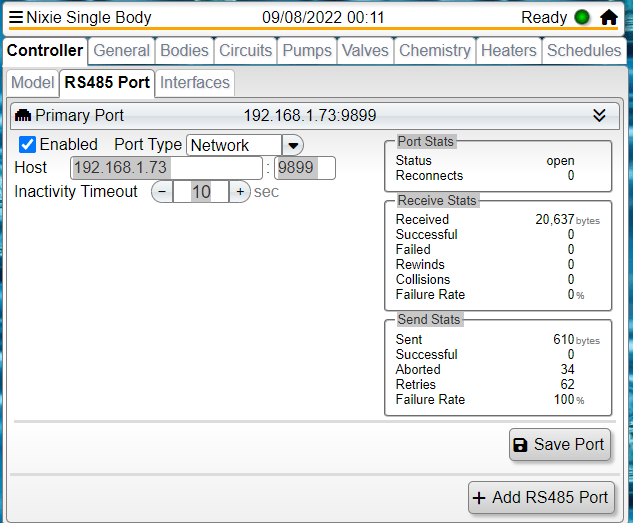Click the plus icon on Add RS485 Port

pyautogui.click(x=479, y=498)
